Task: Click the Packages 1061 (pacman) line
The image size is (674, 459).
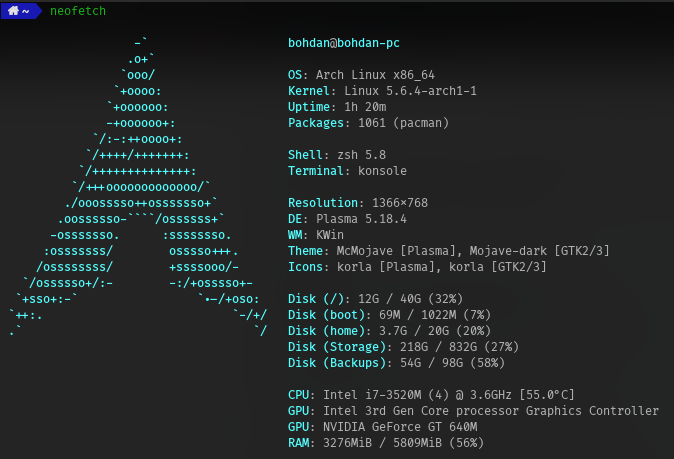Action: pyautogui.click(x=368, y=123)
